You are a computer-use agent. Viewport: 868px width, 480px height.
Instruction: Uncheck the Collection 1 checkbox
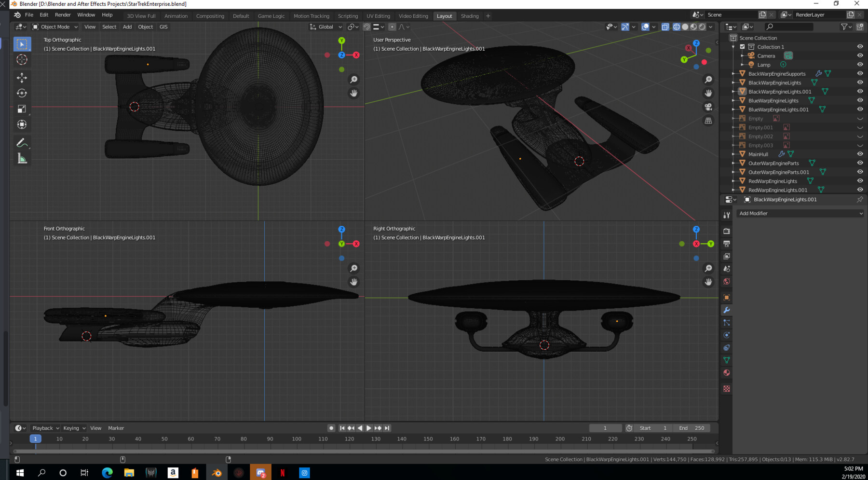[742, 47]
